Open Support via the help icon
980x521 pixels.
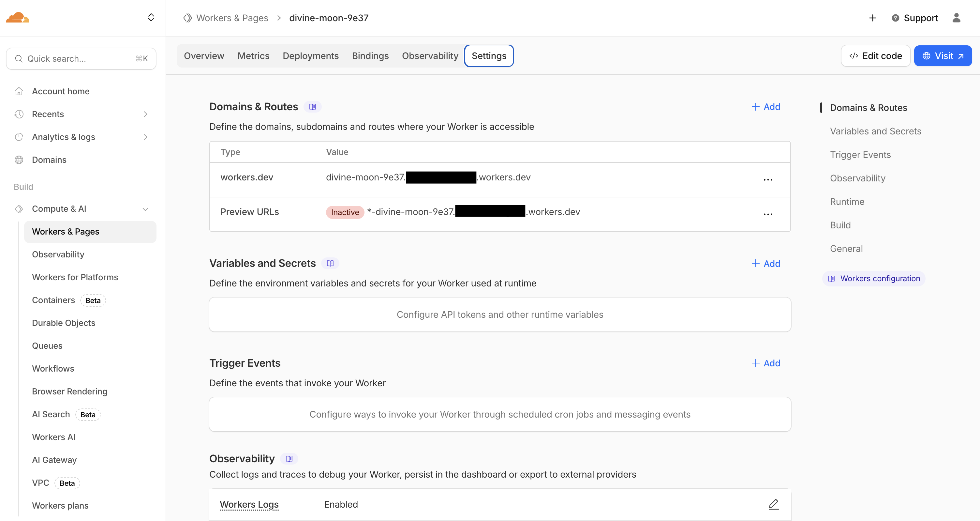(895, 18)
